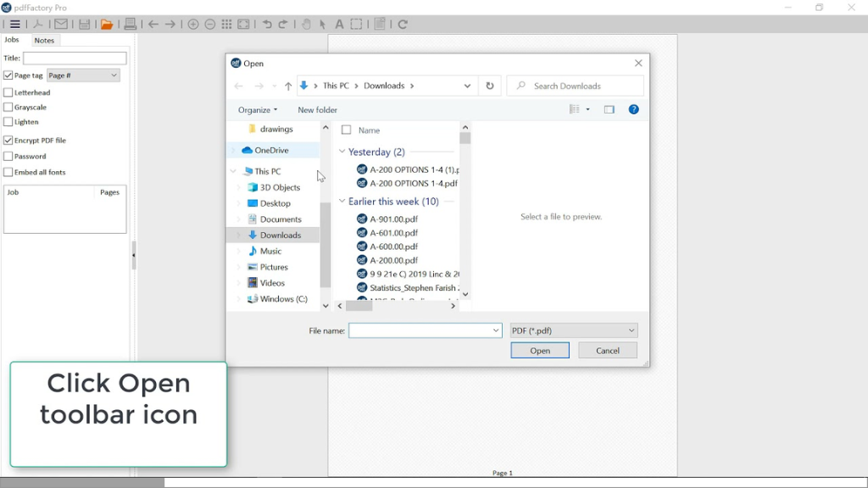
Task: Click the Acrobat view PDF toolbar icon
Action: 37,25
